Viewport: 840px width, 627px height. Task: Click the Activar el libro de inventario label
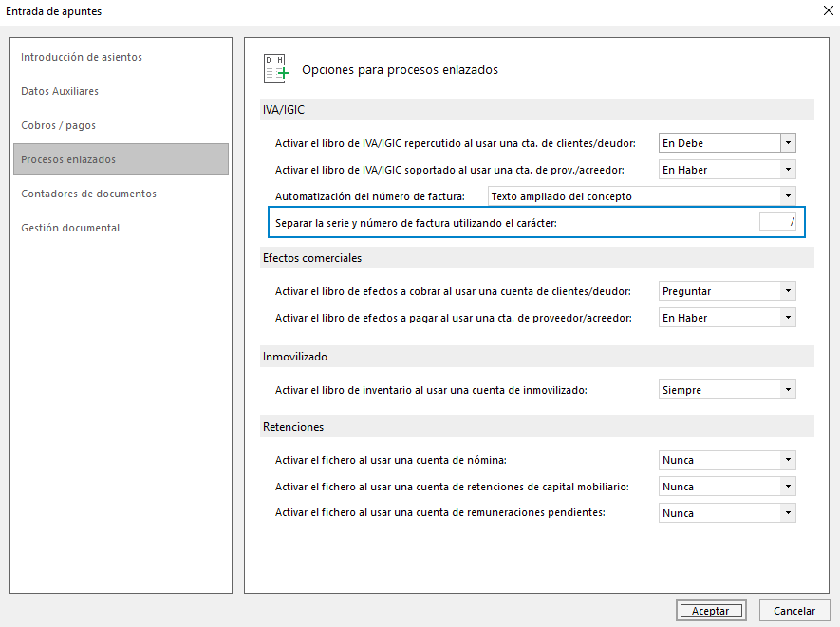(x=431, y=390)
